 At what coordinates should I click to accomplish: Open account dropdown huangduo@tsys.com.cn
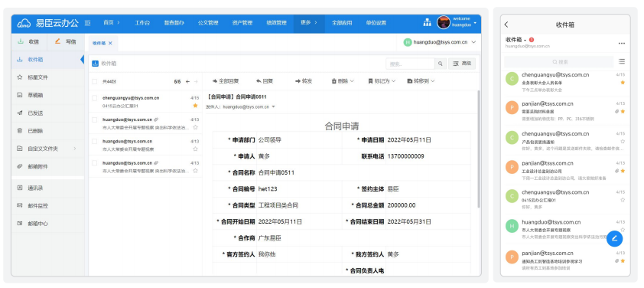(x=440, y=42)
